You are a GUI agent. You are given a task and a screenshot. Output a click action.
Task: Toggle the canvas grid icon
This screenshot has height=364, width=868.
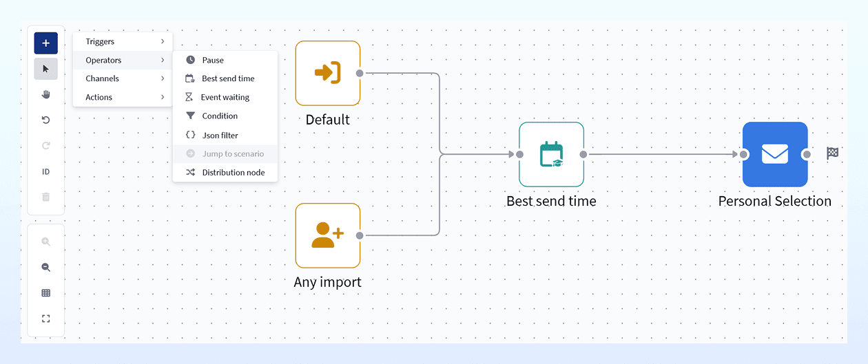coord(46,293)
